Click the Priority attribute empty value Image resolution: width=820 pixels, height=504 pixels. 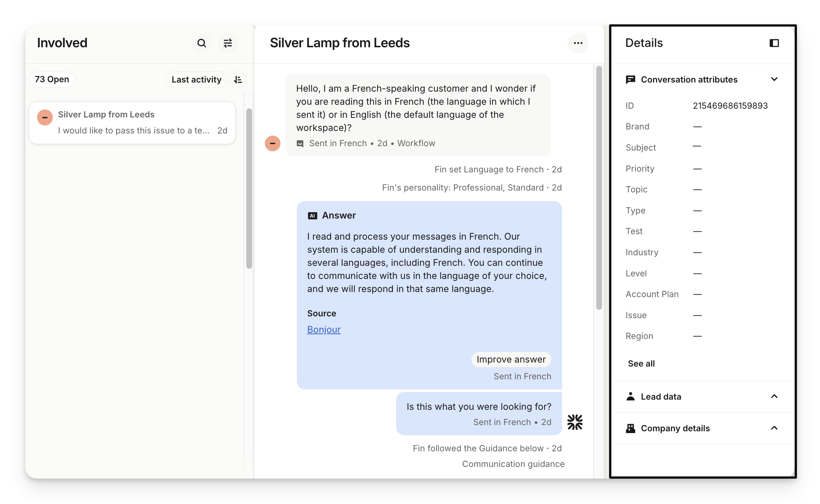pos(697,169)
